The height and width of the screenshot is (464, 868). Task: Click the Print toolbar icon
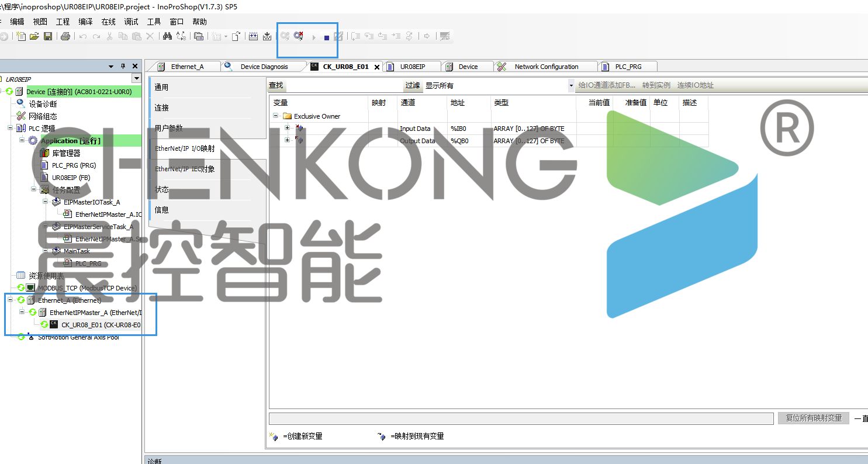65,36
